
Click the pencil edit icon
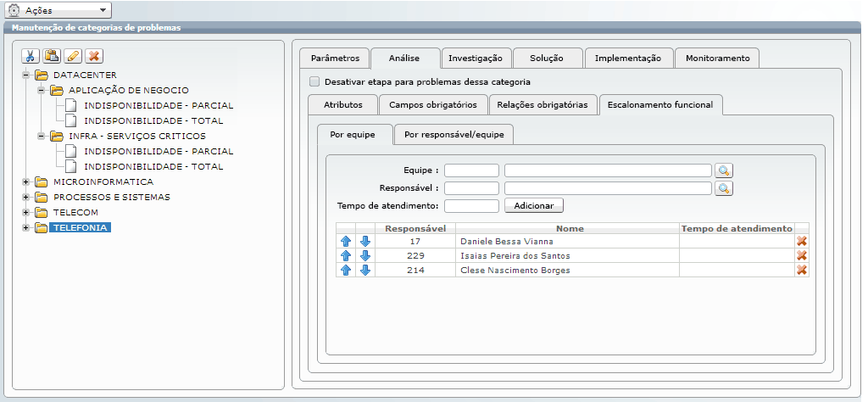pos(72,56)
